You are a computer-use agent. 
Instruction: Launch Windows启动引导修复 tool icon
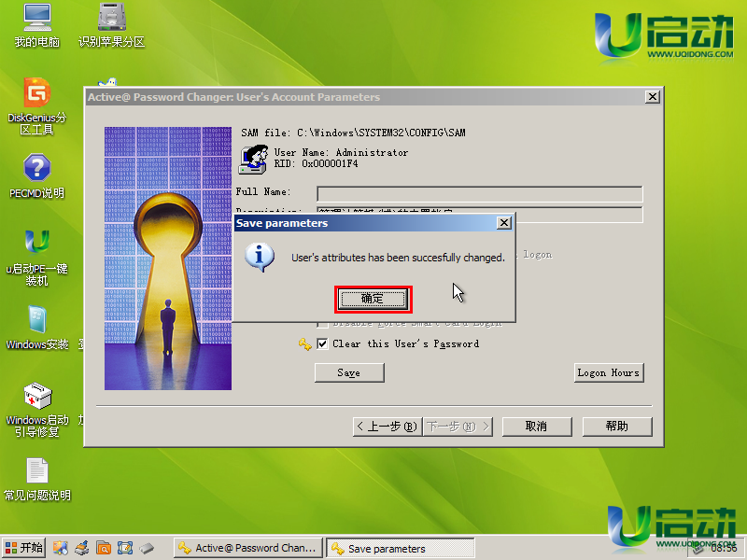37,410
